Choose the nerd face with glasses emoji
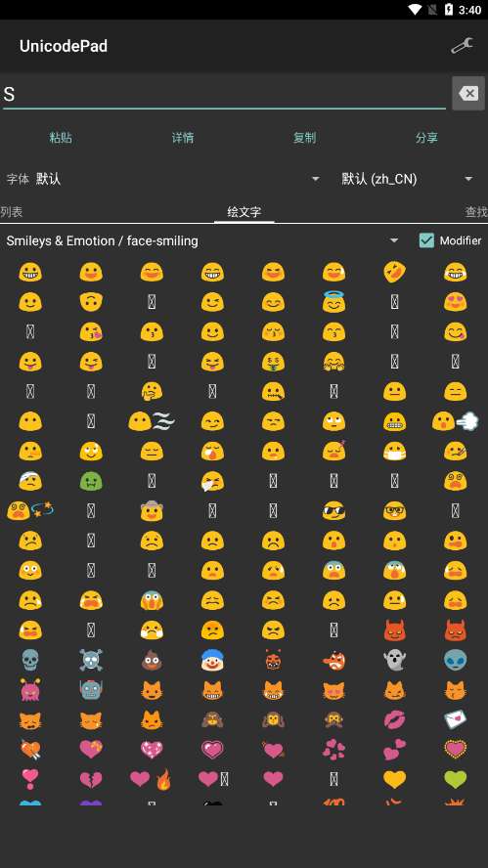The height and width of the screenshot is (868, 488). coord(394,511)
